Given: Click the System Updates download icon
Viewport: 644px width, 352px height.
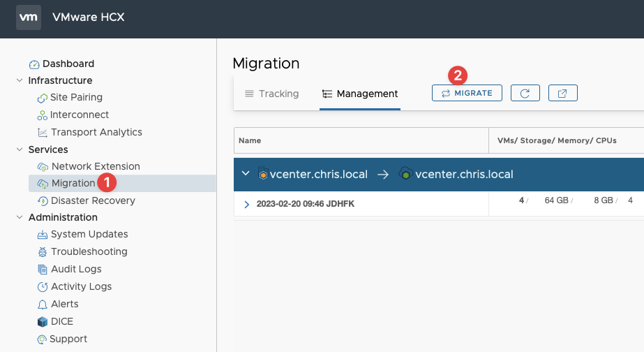Looking at the screenshot, I should (x=43, y=235).
